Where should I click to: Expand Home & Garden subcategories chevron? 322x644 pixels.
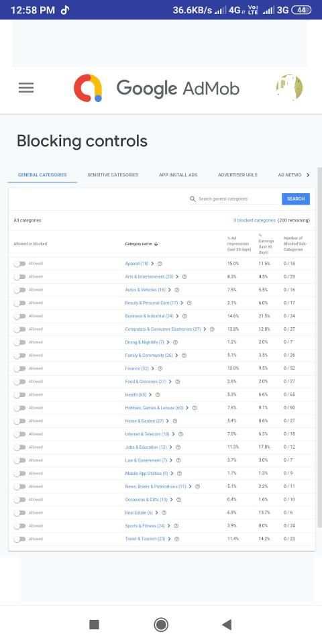pos(167,421)
